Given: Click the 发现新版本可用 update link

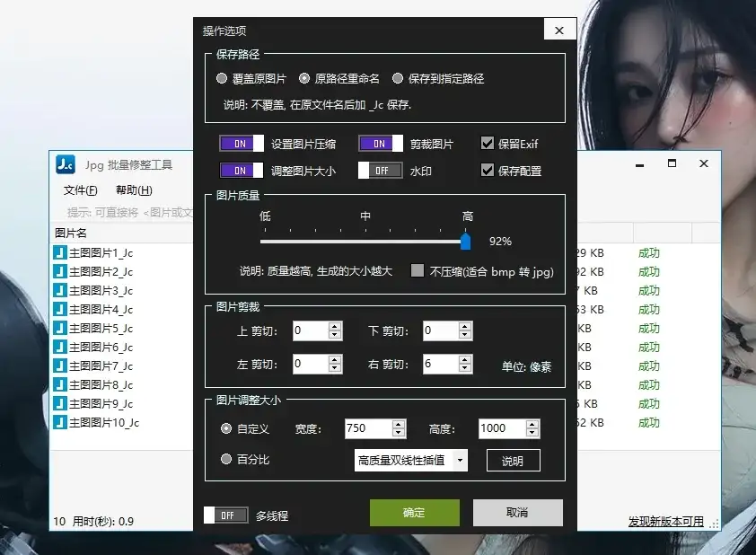Looking at the screenshot, I should pos(665,522).
